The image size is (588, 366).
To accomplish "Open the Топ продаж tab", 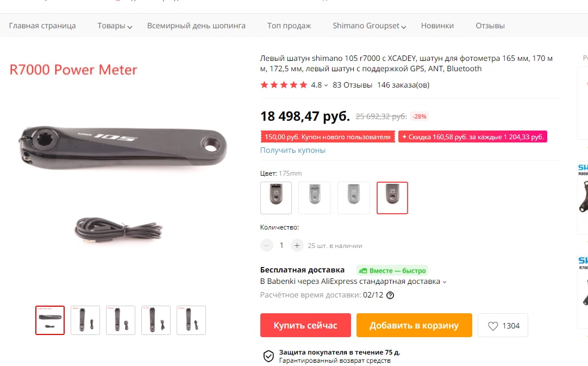I will coord(289,26).
